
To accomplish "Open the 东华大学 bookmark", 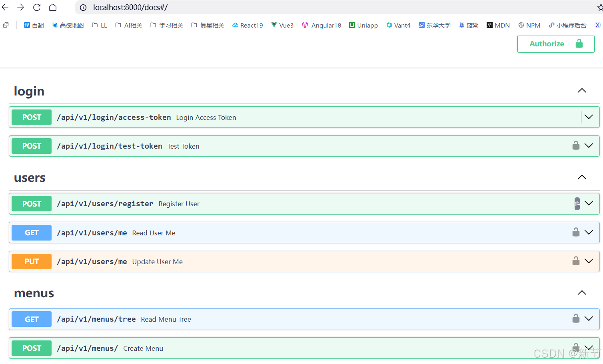I will (x=435, y=25).
